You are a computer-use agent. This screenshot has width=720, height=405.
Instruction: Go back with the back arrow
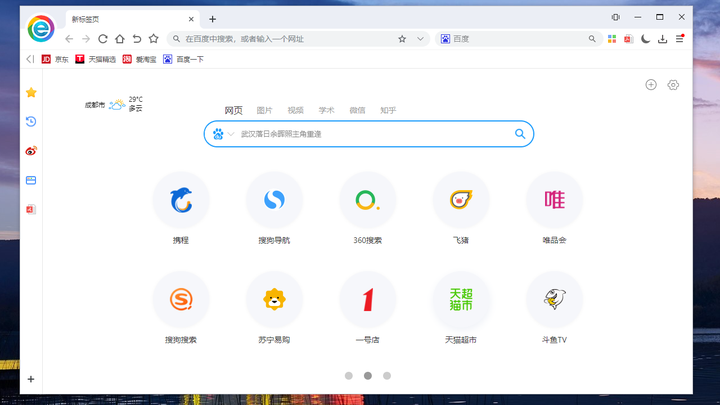tap(69, 39)
